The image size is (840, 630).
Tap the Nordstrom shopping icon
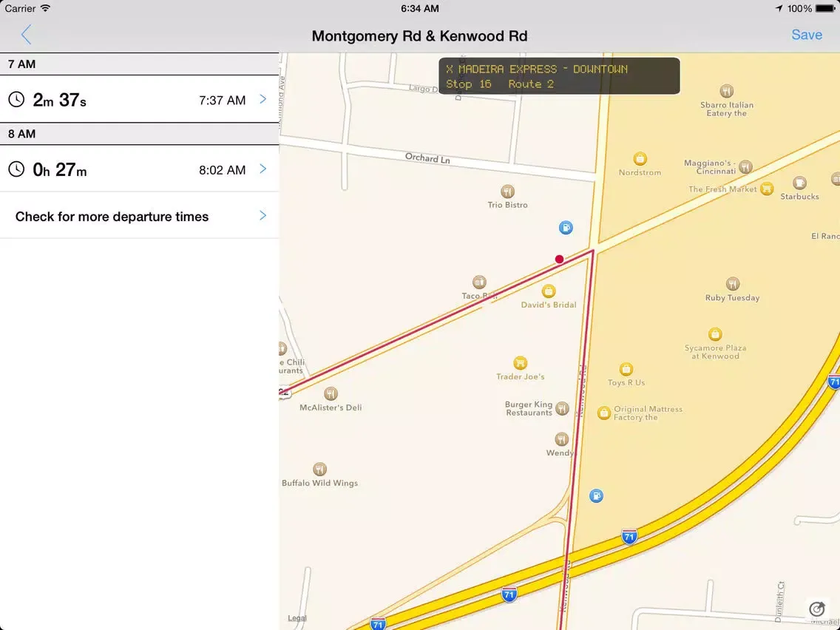pos(640,159)
